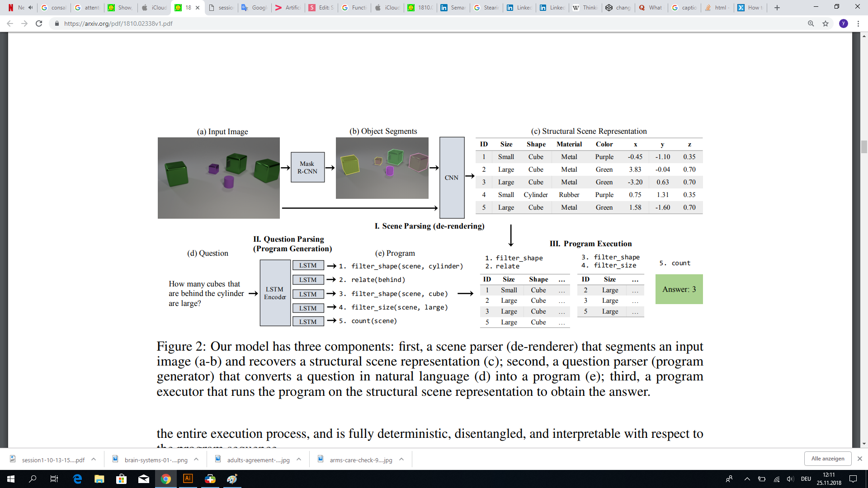Expand options for adults-agreement jpg download
Image resolution: width=868 pixels, height=488 pixels.
click(x=299, y=459)
